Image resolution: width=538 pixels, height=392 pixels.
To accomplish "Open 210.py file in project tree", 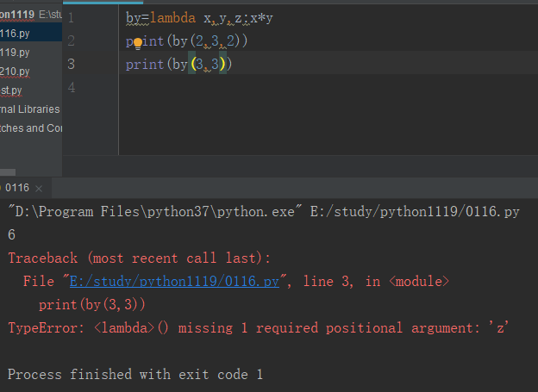I will [x=15, y=72].
